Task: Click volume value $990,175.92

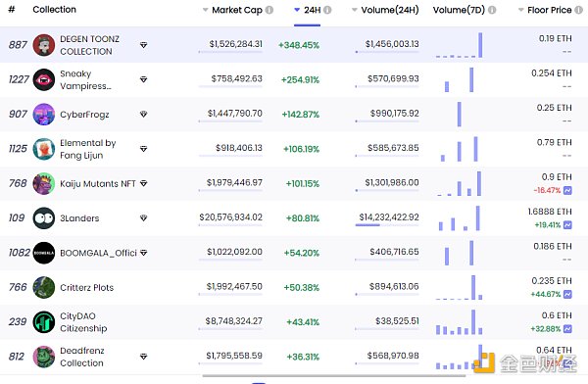Action: tap(395, 114)
